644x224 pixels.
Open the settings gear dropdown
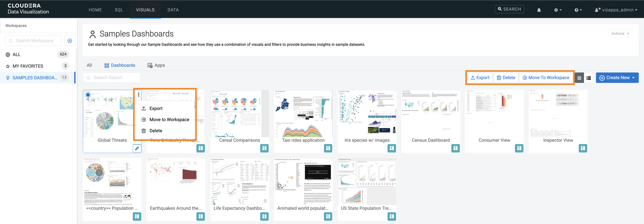point(558,10)
